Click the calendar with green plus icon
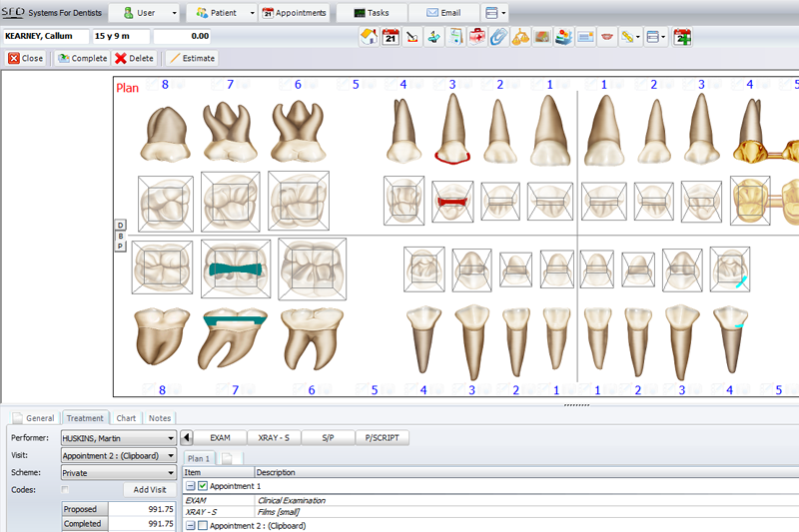Viewport: 799px width, 532px height. [682, 37]
